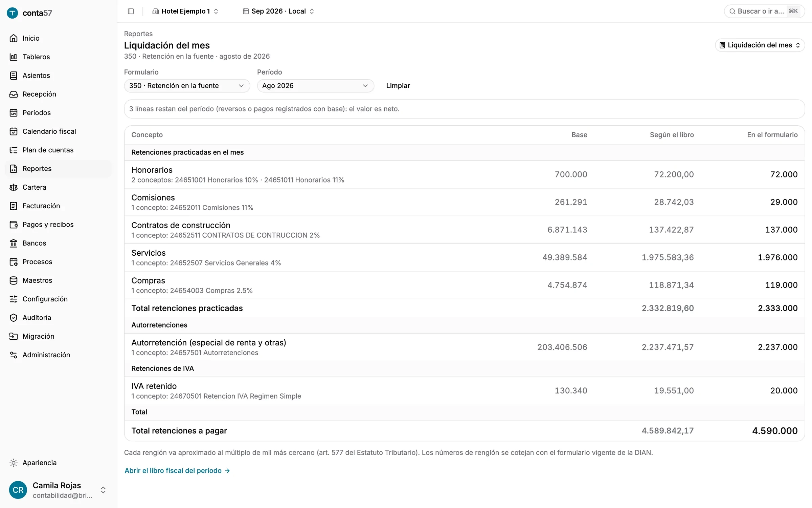Open the Sep 2026 · Local period switcher
This screenshot has height=508, width=812.
(278, 11)
